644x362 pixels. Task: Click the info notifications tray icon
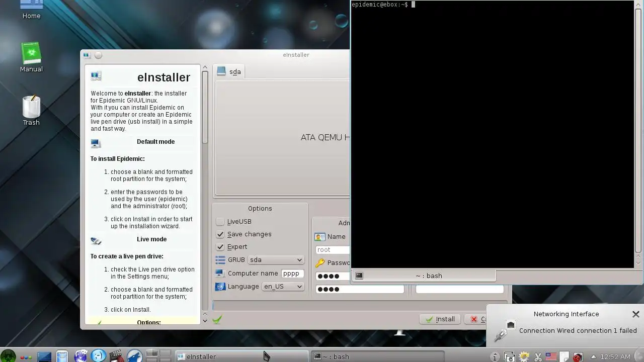click(495, 357)
